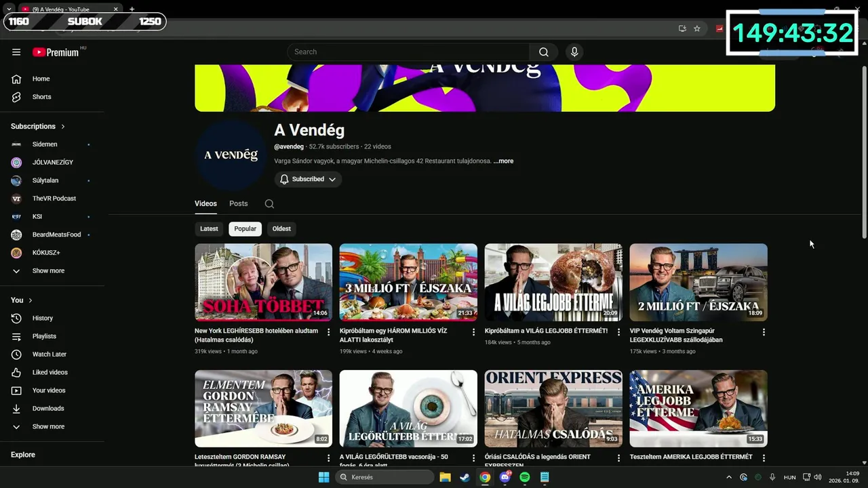This screenshot has width=868, height=488.
Task: Open options for HÁROM MILLIÓS video
Action: click(473, 332)
